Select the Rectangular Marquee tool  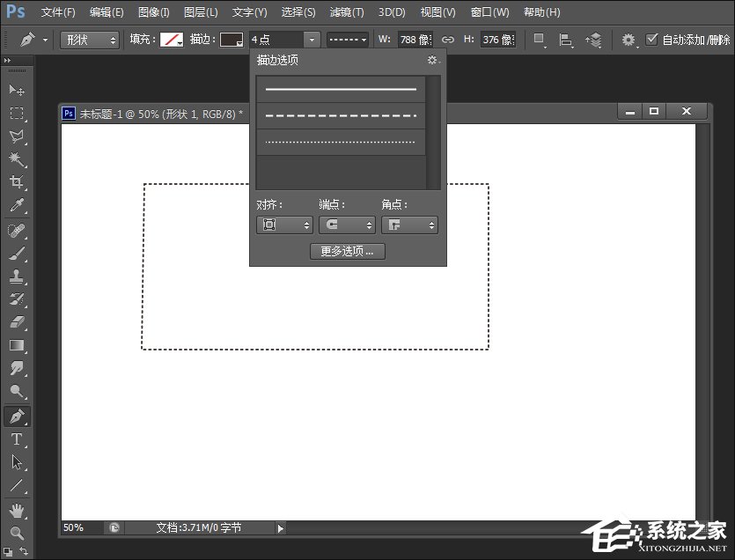click(x=17, y=113)
